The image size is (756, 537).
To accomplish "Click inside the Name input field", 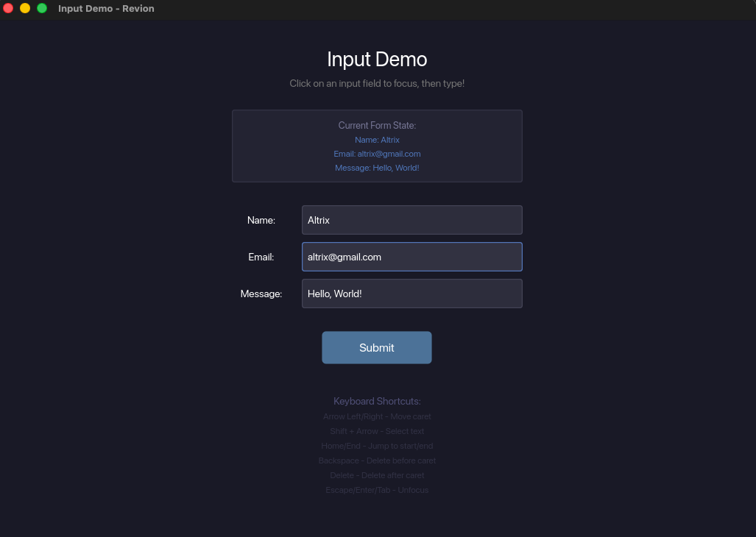I will click(411, 220).
